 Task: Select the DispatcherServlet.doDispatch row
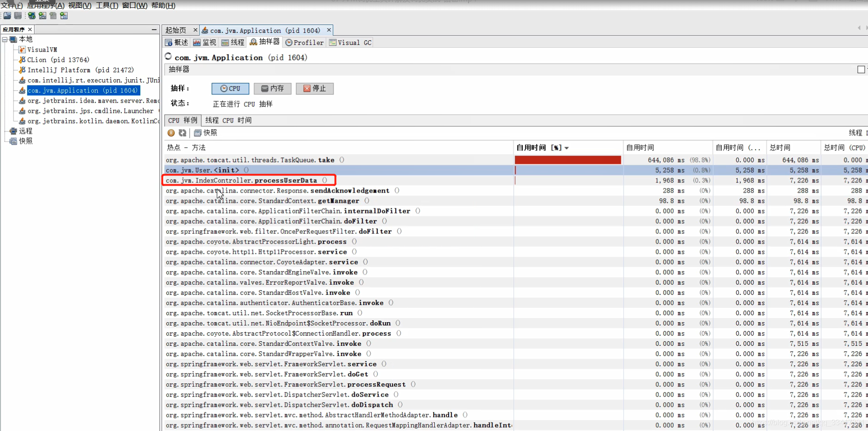[x=516, y=405]
